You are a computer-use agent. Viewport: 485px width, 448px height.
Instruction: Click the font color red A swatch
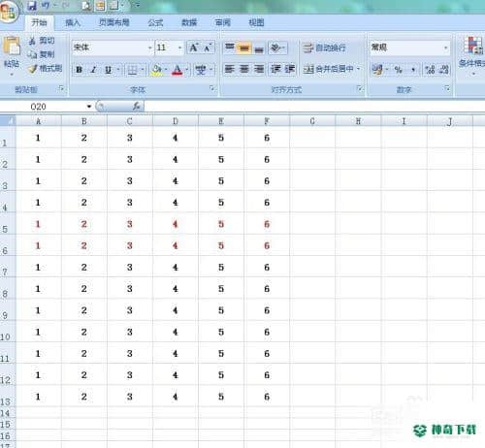177,70
